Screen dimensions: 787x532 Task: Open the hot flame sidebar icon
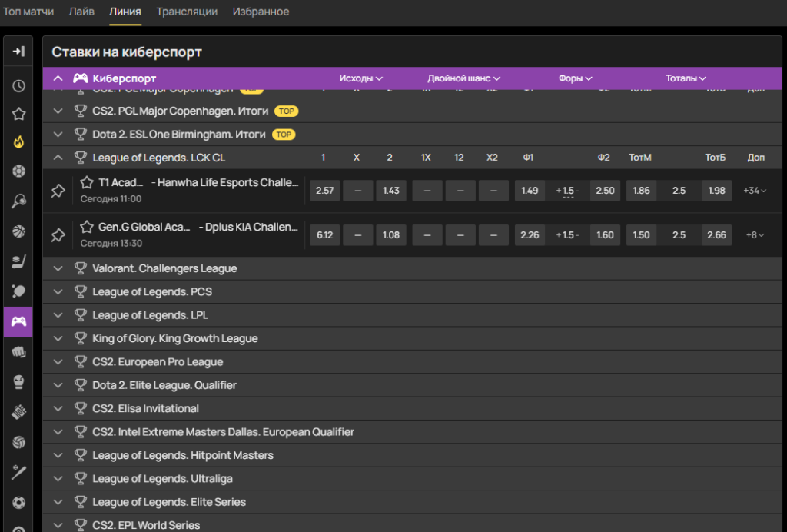pyautogui.click(x=18, y=142)
